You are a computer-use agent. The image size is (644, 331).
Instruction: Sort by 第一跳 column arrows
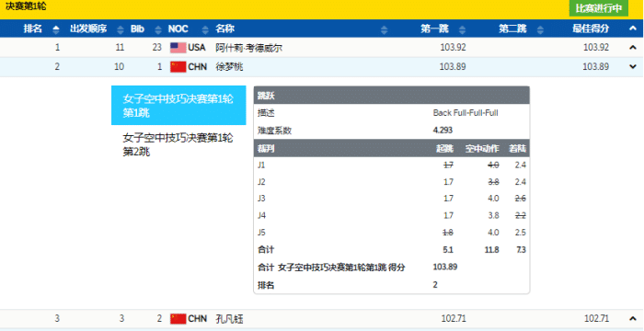(x=463, y=29)
